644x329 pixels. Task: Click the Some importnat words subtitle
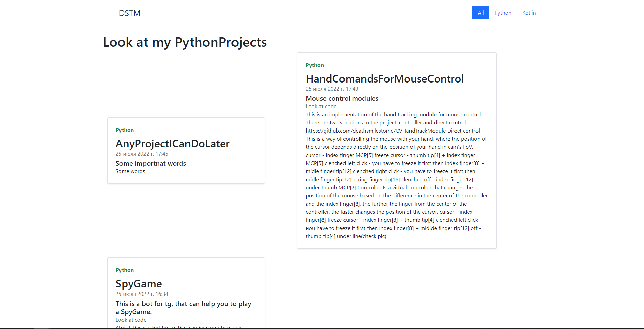[151, 163]
